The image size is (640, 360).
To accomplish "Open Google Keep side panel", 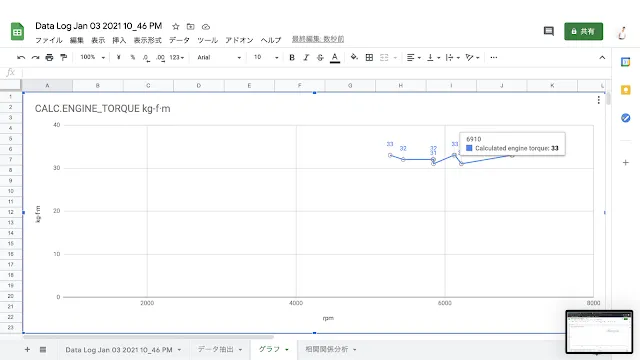I will [x=625, y=90].
